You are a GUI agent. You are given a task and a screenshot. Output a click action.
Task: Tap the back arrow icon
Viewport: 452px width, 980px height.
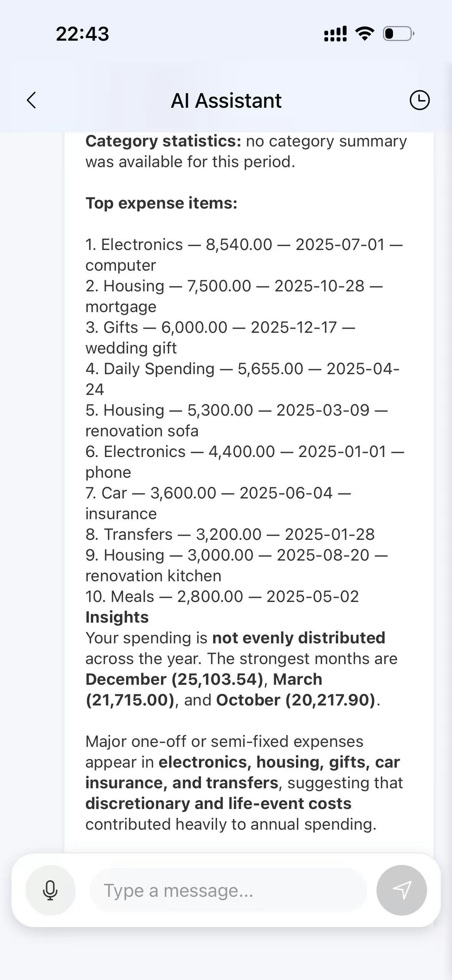(31, 100)
